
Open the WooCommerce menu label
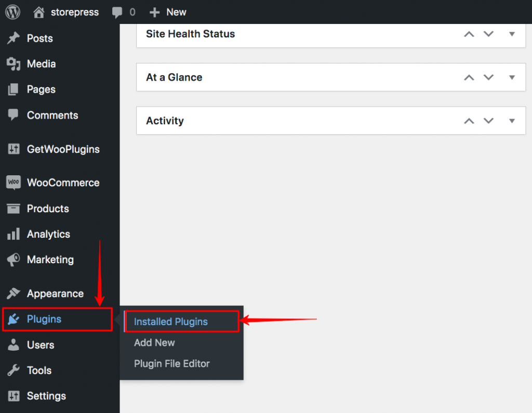pyautogui.click(x=63, y=183)
